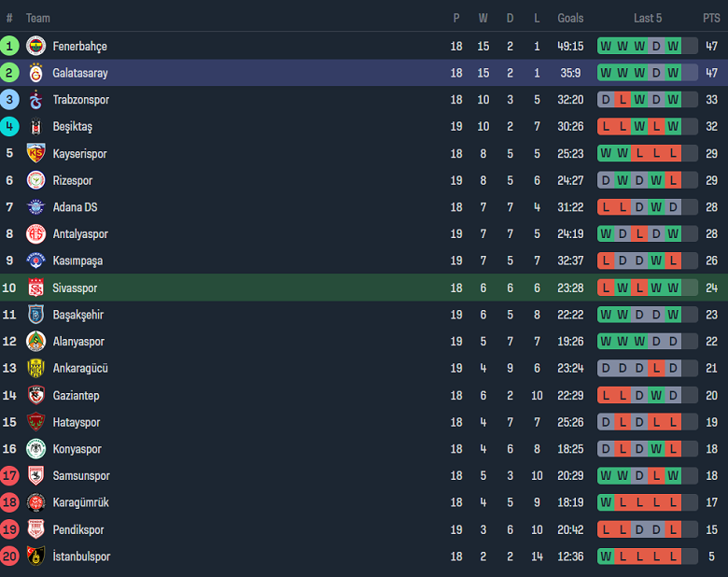Viewport: 728px width, 577px height.
Task: Open the Başakşehir team name link
Action: pos(78,316)
